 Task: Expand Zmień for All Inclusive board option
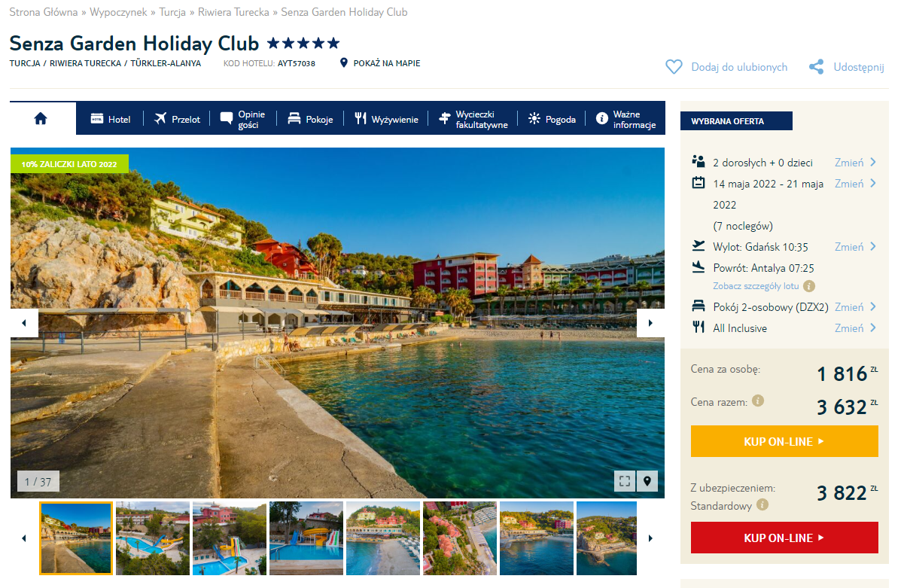[855, 328]
